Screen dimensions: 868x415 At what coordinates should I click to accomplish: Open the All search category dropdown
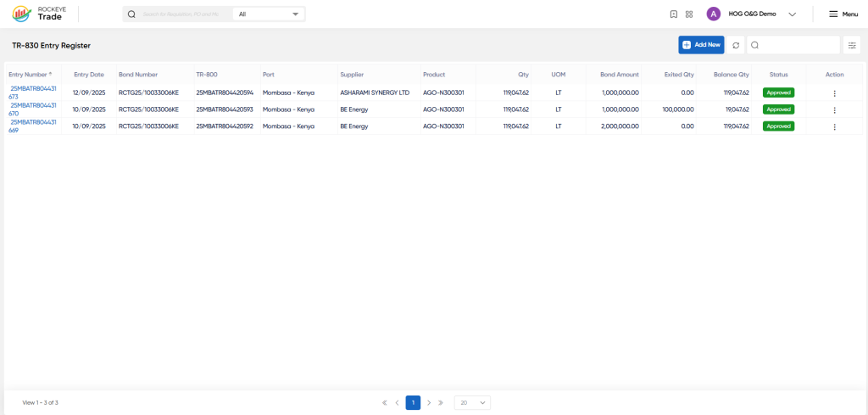tap(269, 14)
